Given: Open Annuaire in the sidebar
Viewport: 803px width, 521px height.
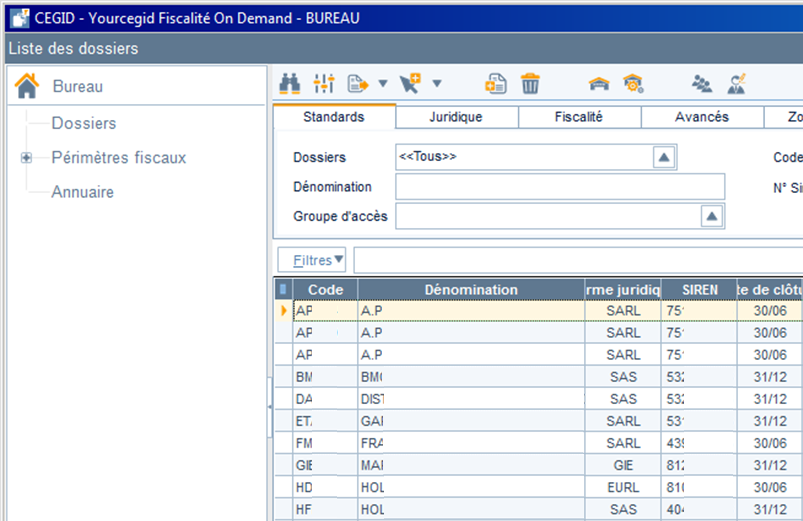Looking at the screenshot, I should [x=82, y=192].
